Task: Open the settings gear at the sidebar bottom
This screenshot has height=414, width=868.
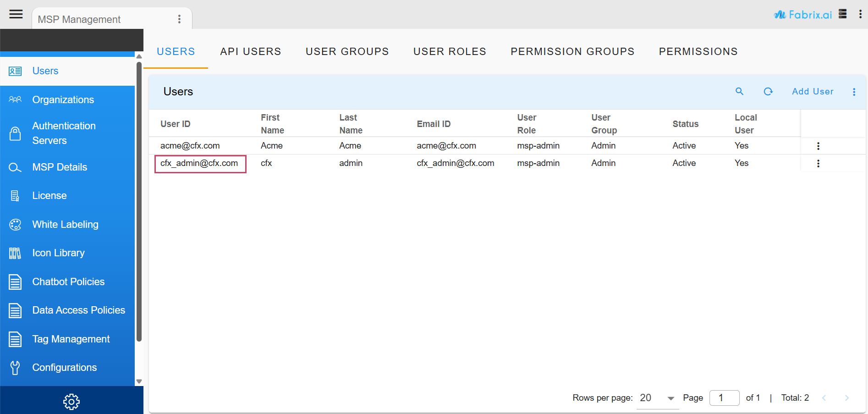Action: pyautogui.click(x=71, y=401)
